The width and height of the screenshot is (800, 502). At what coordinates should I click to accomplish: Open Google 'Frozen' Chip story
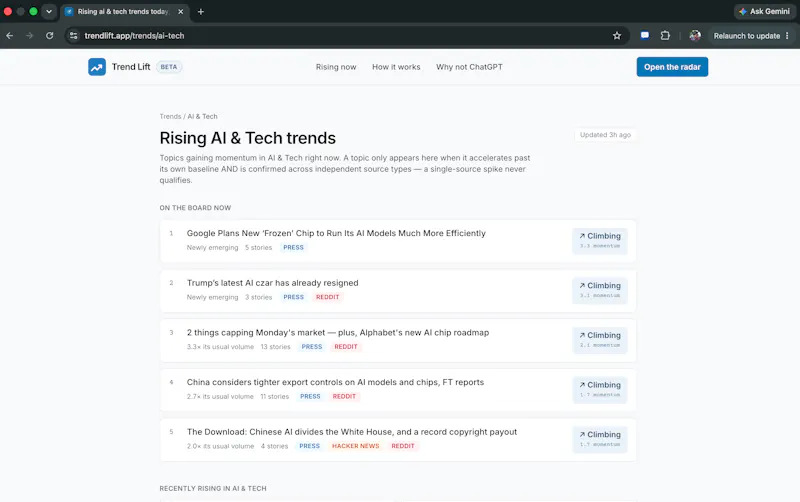click(x=336, y=233)
